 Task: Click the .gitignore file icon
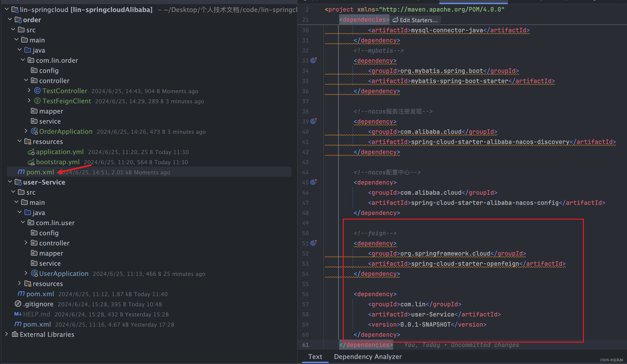18,304
